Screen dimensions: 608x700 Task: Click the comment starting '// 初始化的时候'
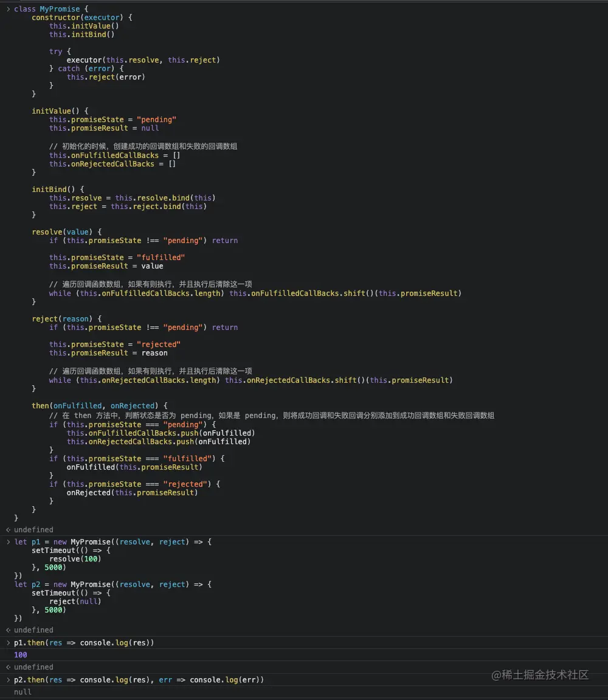point(143,146)
